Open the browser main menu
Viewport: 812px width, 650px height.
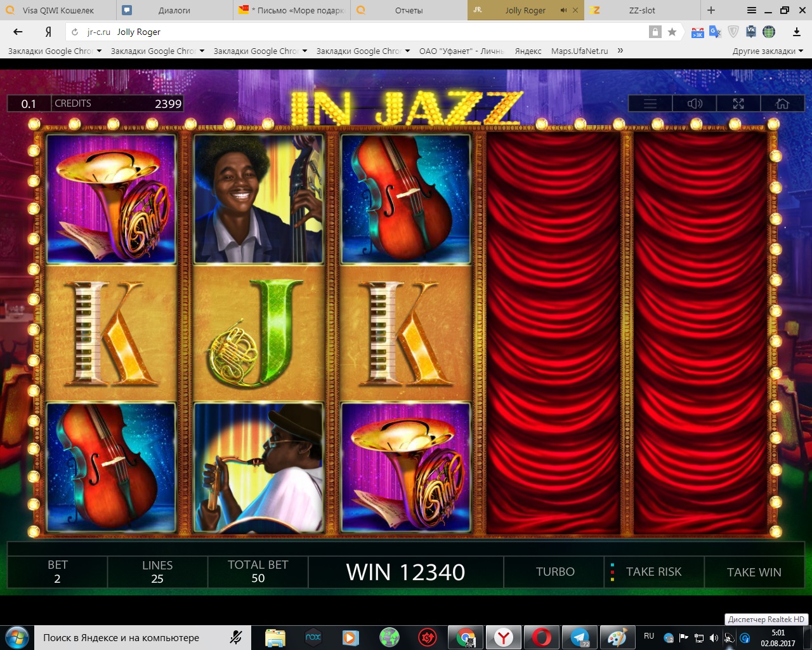(x=752, y=10)
